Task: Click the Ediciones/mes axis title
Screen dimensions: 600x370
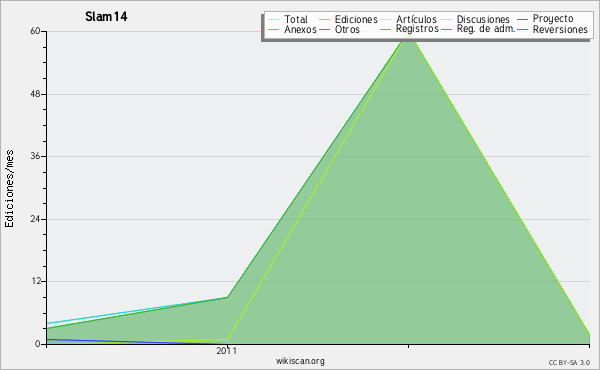Action: (x=9, y=189)
